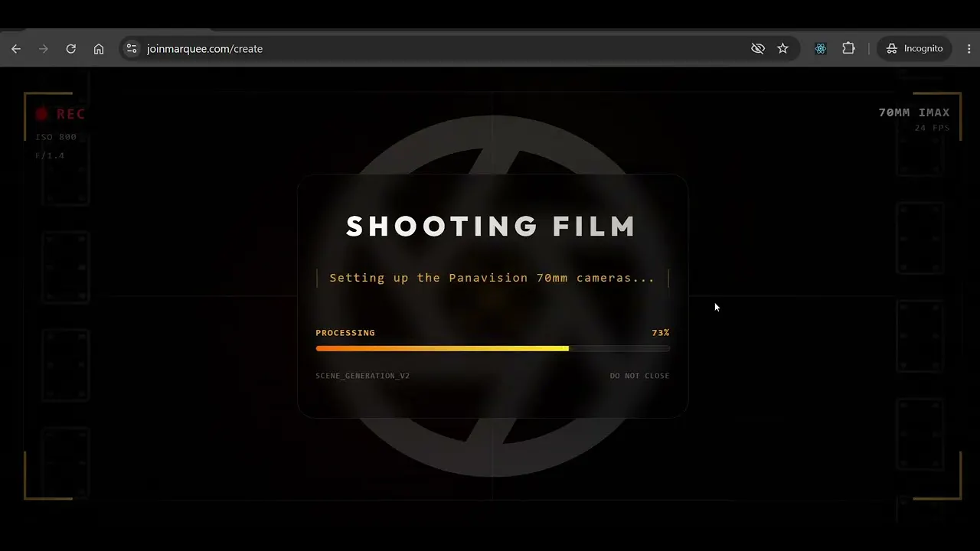Open the browser home page icon
Image resolution: width=980 pixels, height=551 pixels.
click(x=99, y=48)
